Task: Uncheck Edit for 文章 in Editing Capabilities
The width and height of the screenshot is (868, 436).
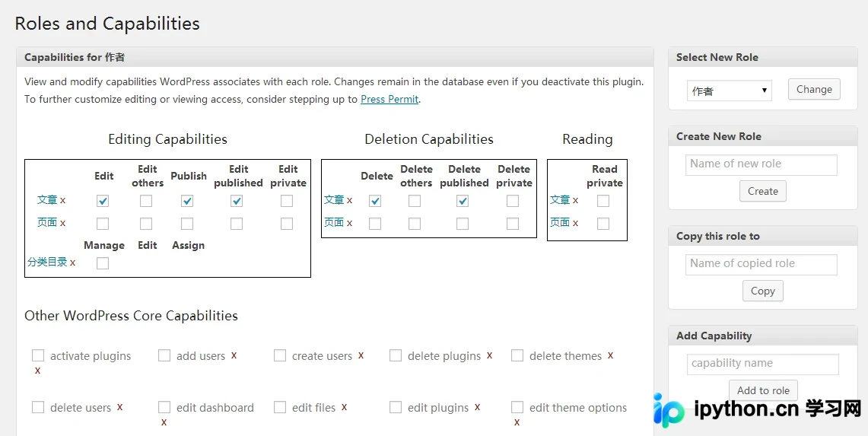Action: [x=103, y=201]
